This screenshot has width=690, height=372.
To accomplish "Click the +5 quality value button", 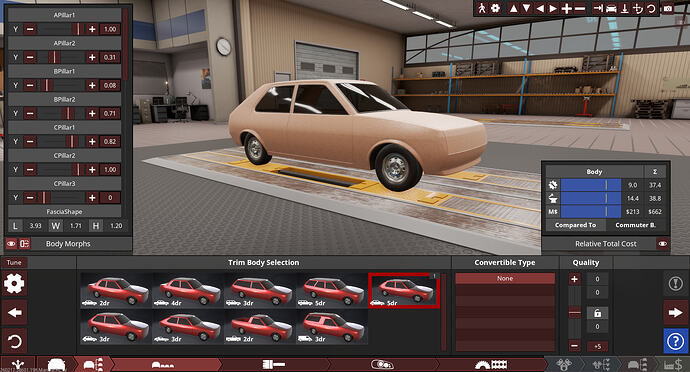I will [x=597, y=346].
